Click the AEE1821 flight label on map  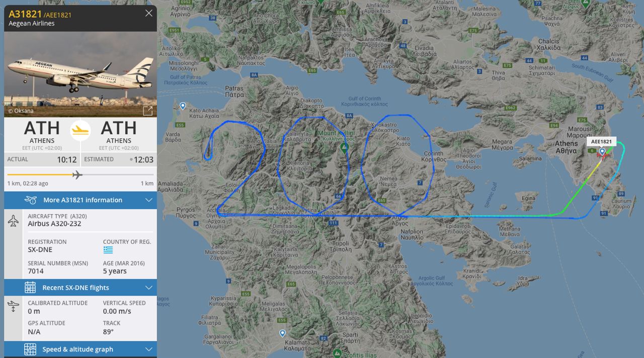[601, 142]
